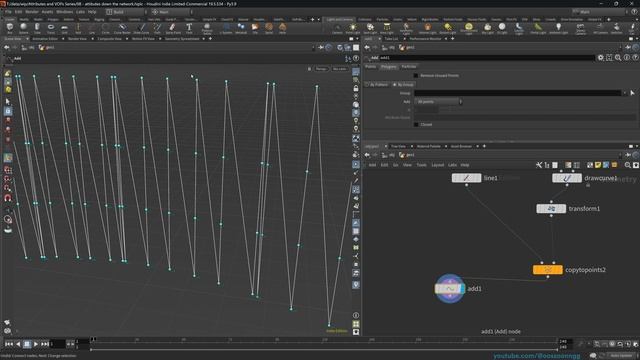Open the network editor tools wrench icon

coord(539,165)
